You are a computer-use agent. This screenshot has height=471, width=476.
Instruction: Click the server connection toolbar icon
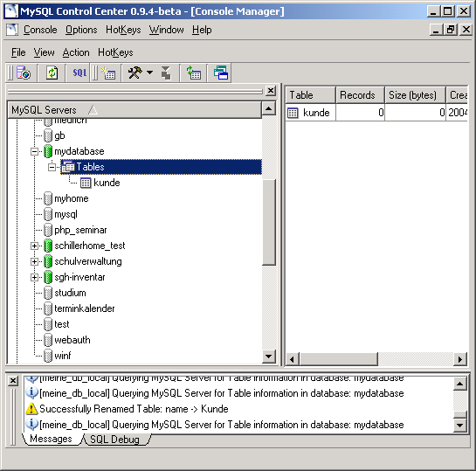[x=24, y=73]
